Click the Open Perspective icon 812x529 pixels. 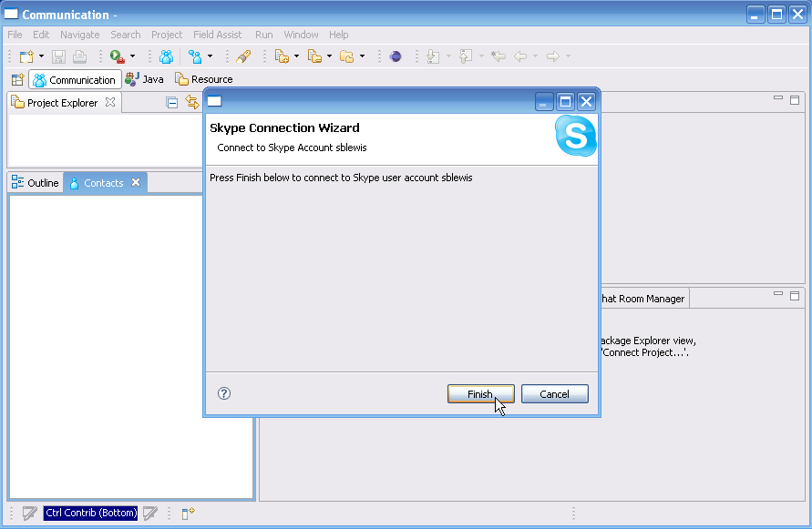(17, 80)
